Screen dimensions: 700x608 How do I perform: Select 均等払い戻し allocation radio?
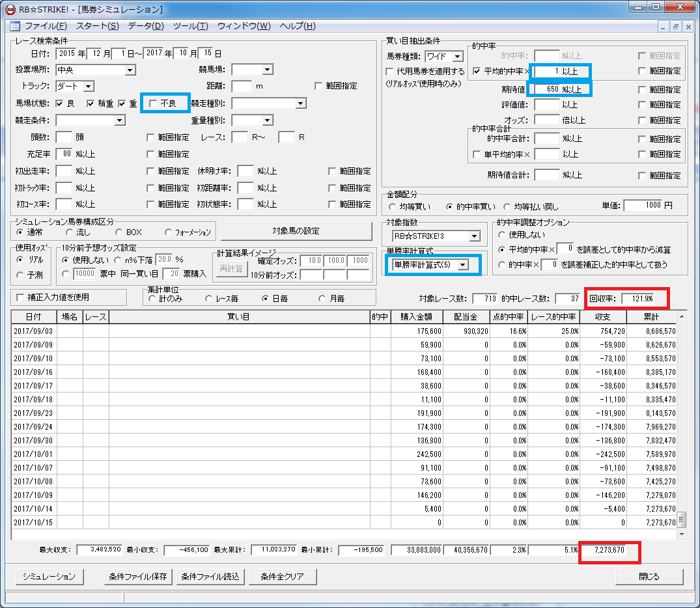507,207
